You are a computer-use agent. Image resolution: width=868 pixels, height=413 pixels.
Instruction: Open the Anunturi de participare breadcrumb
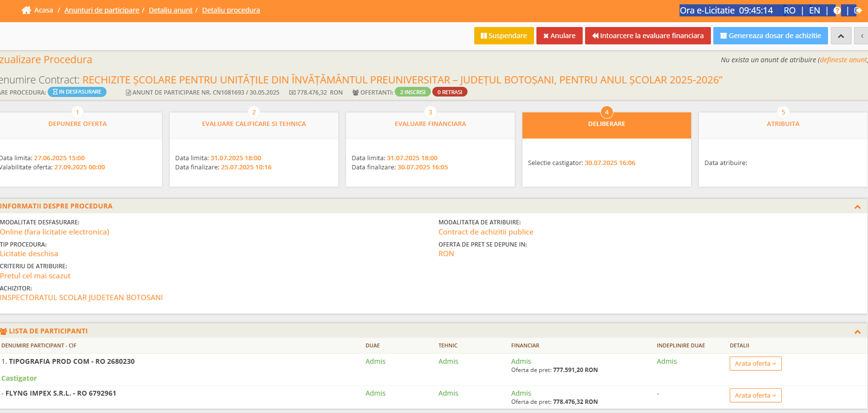click(102, 10)
